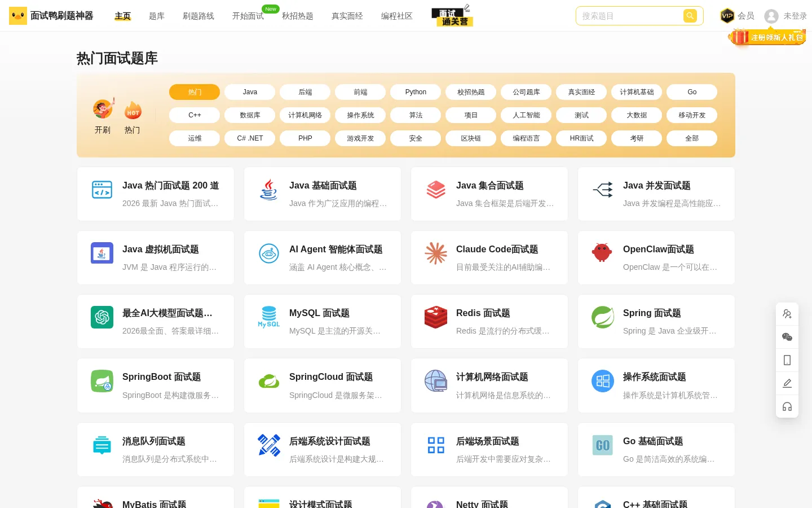Click the Java 集合面试题 stack icon
Viewport: 812px width, 508px height.
[x=436, y=190]
